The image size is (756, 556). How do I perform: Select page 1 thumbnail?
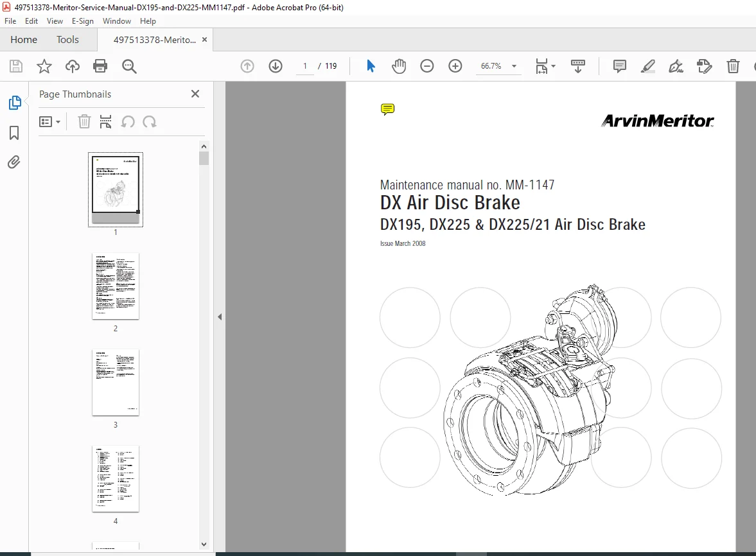pyautogui.click(x=116, y=189)
